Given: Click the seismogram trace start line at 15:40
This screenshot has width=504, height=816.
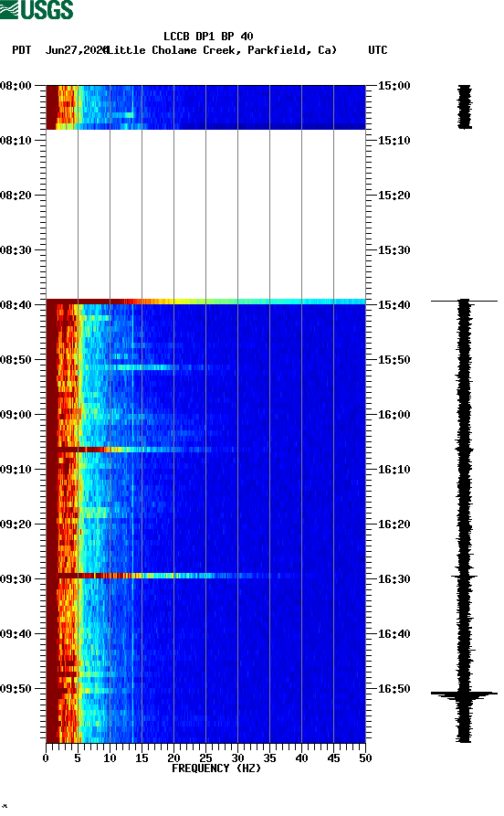Looking at the screenshot, I should tap(464, 301).
